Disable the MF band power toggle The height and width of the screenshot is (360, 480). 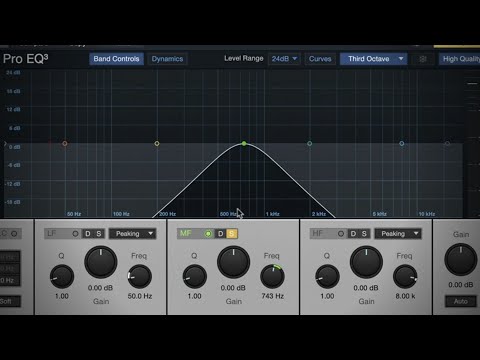208,234
